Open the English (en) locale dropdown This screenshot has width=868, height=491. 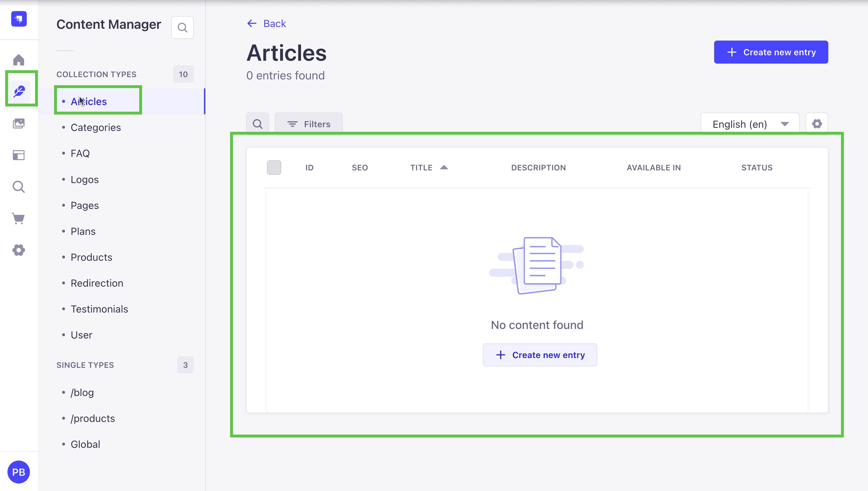click(750, 124)
